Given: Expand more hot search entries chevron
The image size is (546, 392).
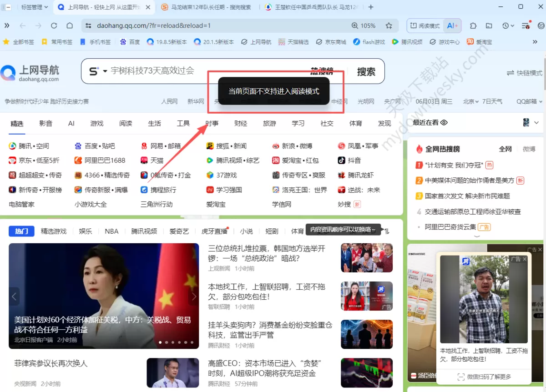Looking at the screenshot, I should click(x=476, y=236).
